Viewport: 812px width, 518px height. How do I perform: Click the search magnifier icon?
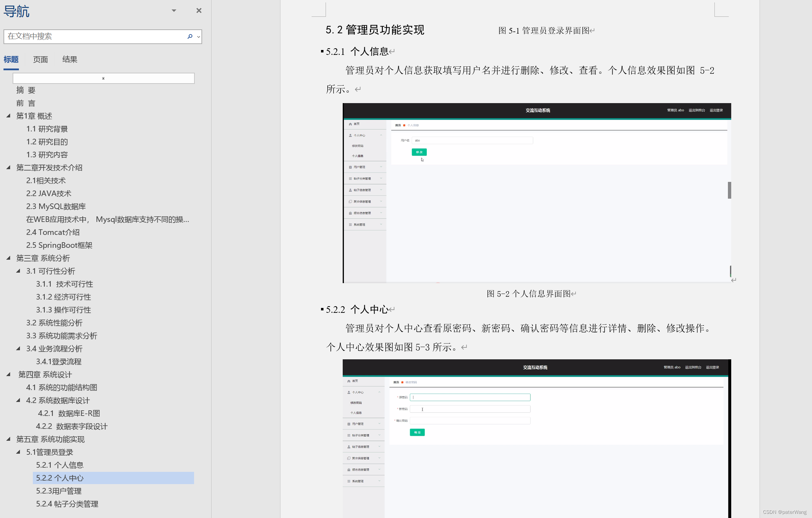click(190, 36)
